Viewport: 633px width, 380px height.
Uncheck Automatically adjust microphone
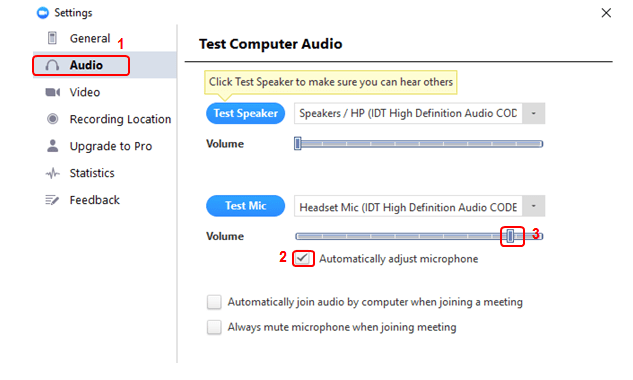click(303, 258)
